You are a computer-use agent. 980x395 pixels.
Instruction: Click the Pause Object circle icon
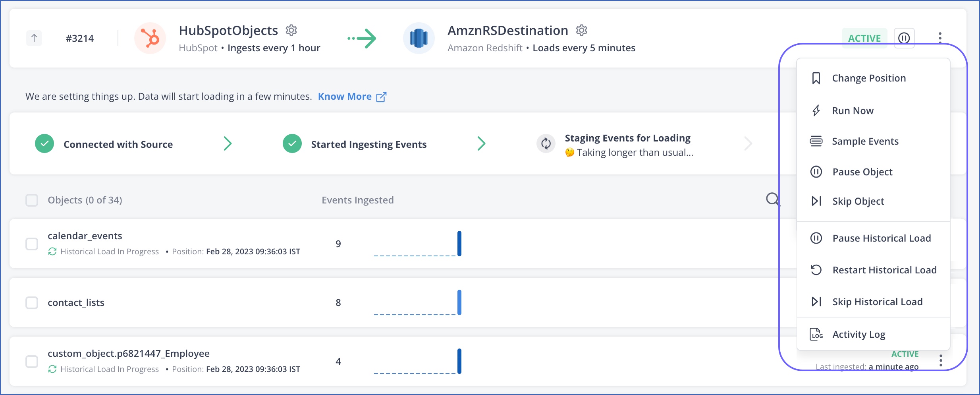[x=816, y=172]
